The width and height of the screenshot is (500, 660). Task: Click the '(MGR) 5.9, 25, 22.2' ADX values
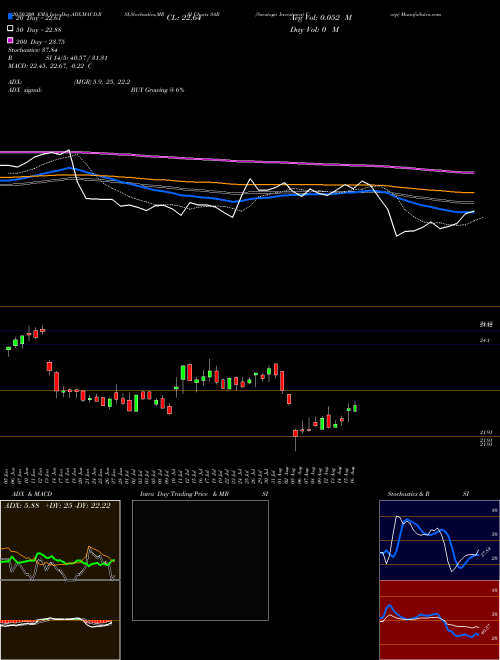pos(101,82)
